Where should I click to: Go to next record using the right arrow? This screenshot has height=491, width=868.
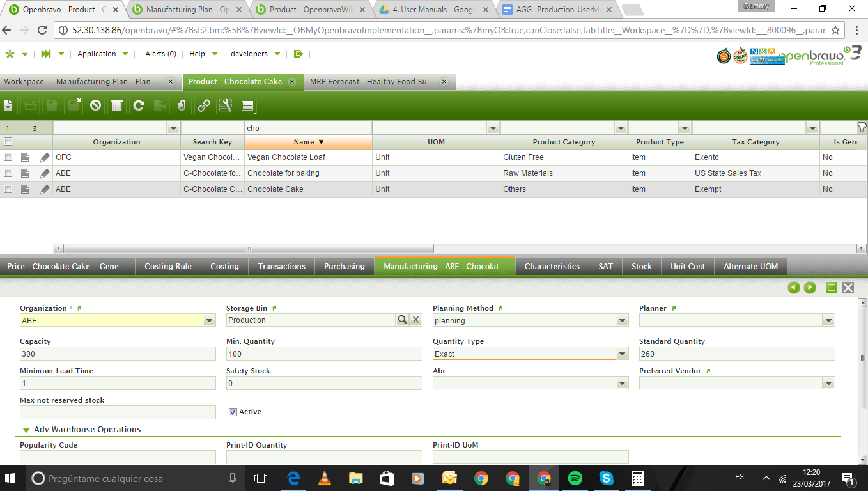(810, 288)
